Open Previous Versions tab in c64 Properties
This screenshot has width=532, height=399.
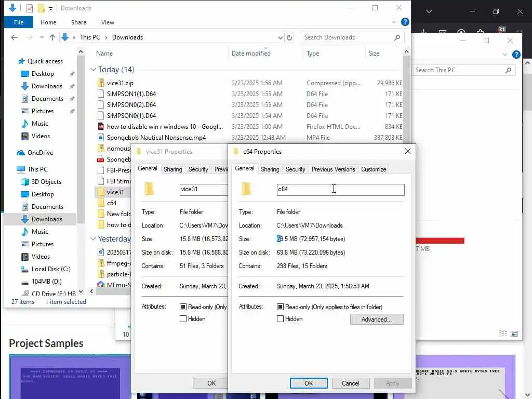(333, 169)
